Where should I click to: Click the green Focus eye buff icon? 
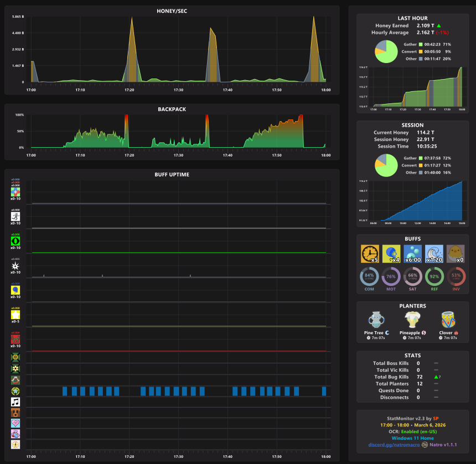(15, 241)
